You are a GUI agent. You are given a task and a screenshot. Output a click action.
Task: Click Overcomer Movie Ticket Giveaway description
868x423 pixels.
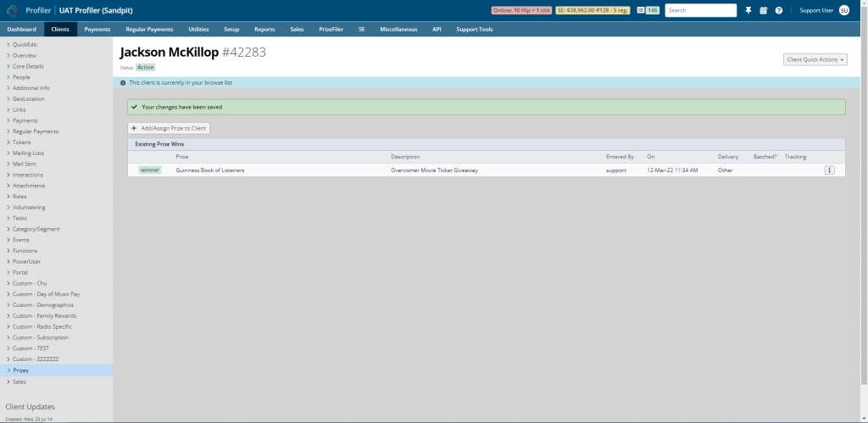coord(434,170)
